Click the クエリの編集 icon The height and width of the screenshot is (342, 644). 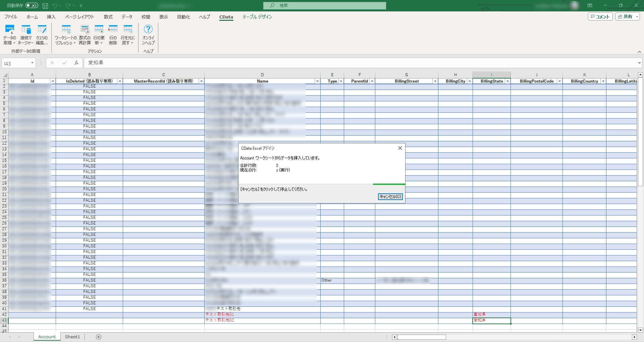[x=42, y=30]
